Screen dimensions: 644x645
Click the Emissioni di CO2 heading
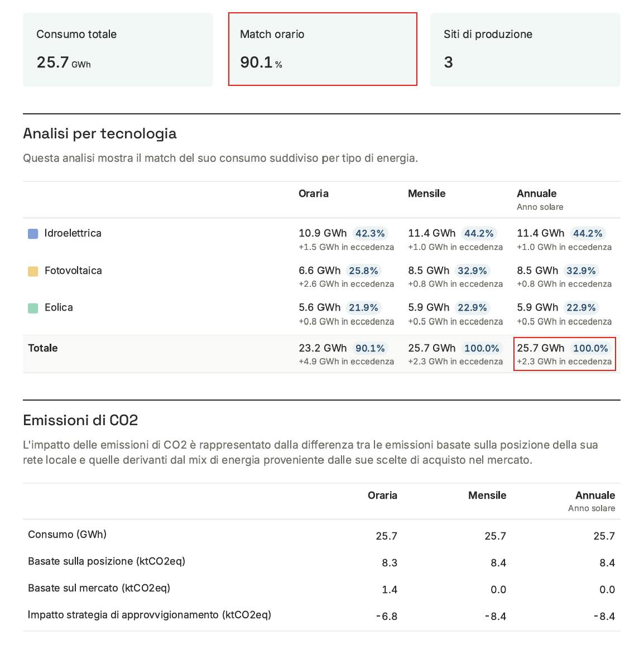click(80, 420)
